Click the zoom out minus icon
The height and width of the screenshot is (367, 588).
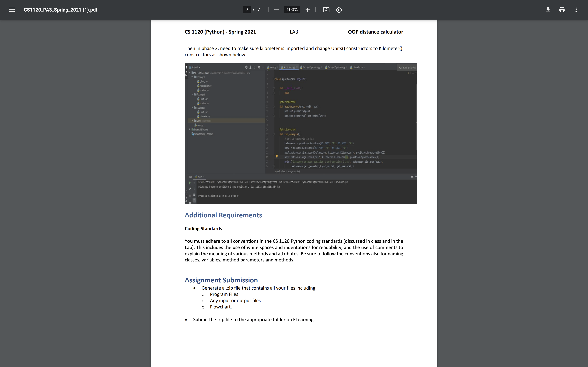pyautogui.click(x=276, y=10)
